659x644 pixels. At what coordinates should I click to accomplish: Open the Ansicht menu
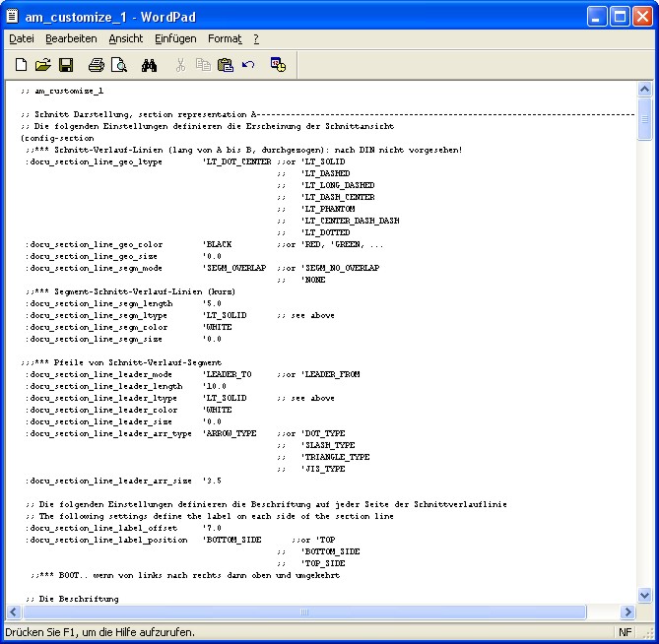[126, 38]
